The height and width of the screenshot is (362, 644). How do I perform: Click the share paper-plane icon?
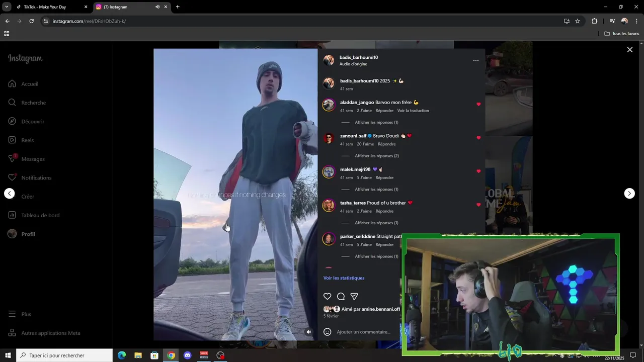click(x=354, y=297)
